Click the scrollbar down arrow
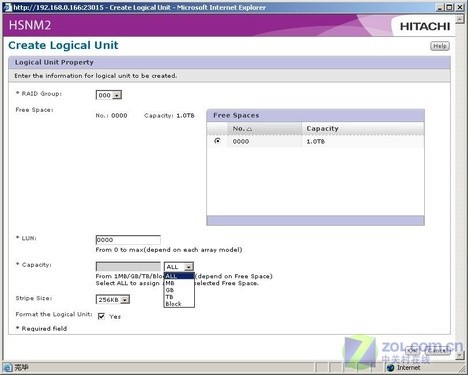 [460, 356]
